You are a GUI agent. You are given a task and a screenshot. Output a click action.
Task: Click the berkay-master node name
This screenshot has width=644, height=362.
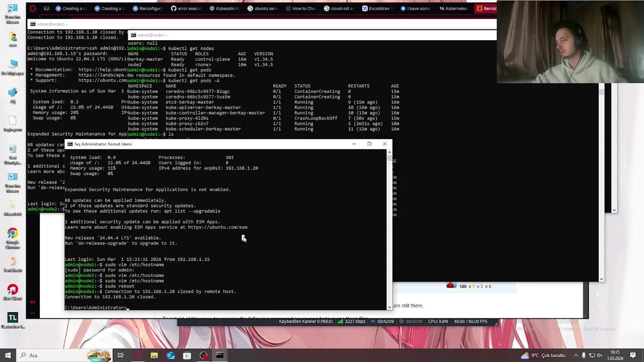click(x=145, y=59)
